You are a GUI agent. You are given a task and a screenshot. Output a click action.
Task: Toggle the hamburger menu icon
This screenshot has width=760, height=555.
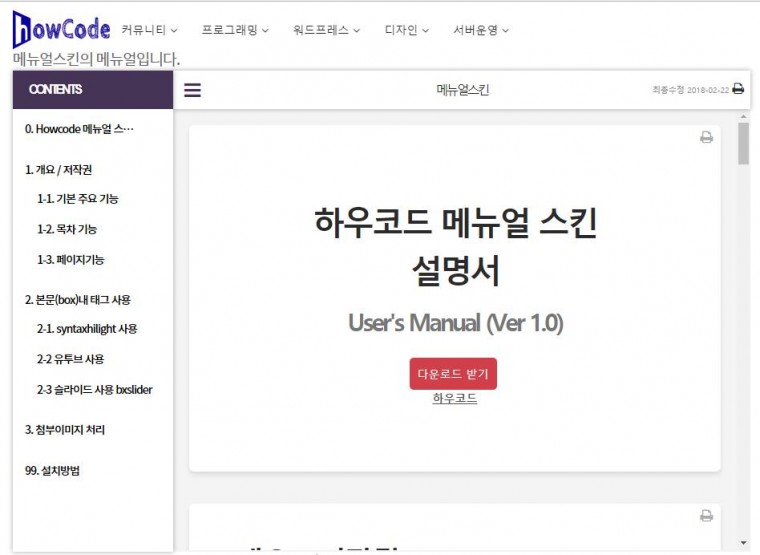tap(193, 90)
